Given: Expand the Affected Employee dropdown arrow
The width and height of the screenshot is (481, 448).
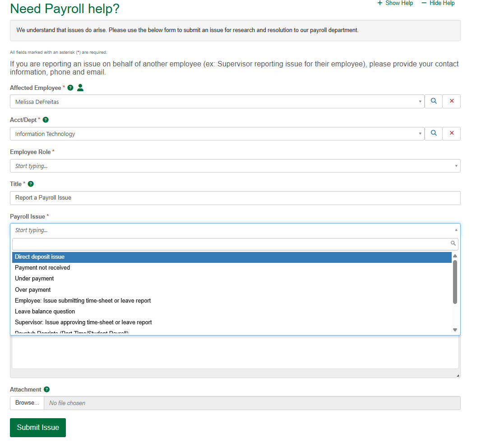Looking at the screenshot, I should tap(420, 102).
